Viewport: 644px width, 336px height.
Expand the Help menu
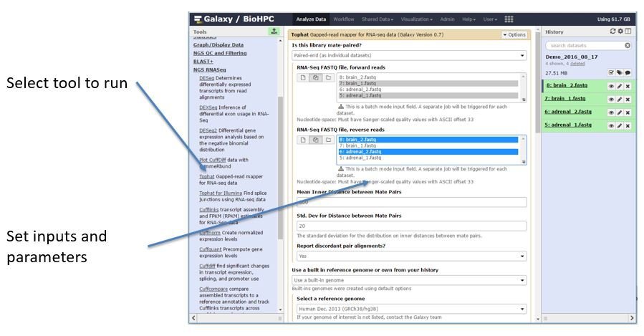pyautogui.click(x=468, y=19)
